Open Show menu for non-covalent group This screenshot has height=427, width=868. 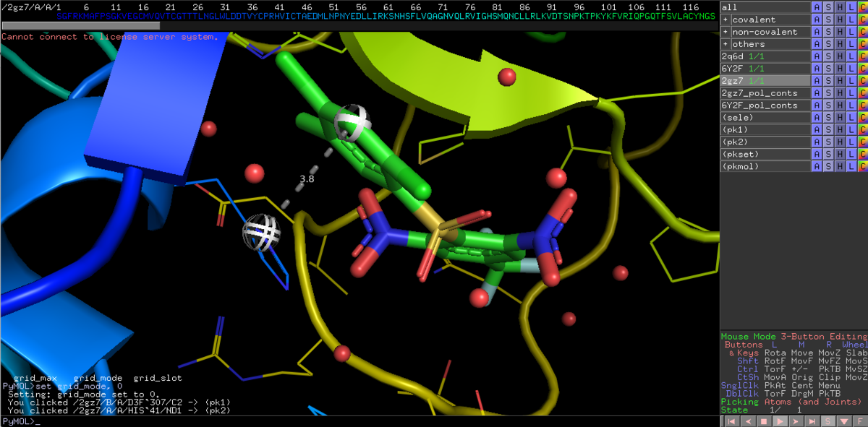point(828,32)
